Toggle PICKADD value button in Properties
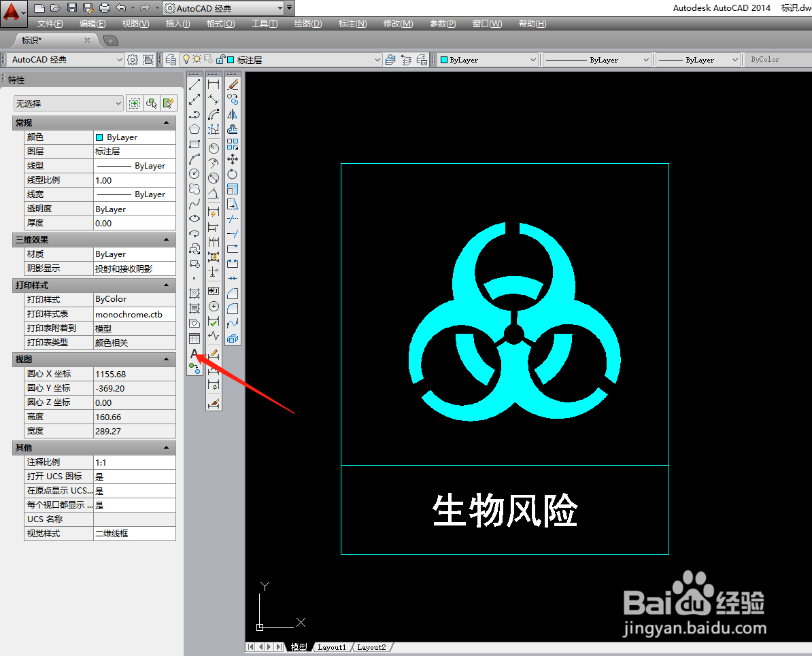The image size is (812, 656). click(134, 103)
